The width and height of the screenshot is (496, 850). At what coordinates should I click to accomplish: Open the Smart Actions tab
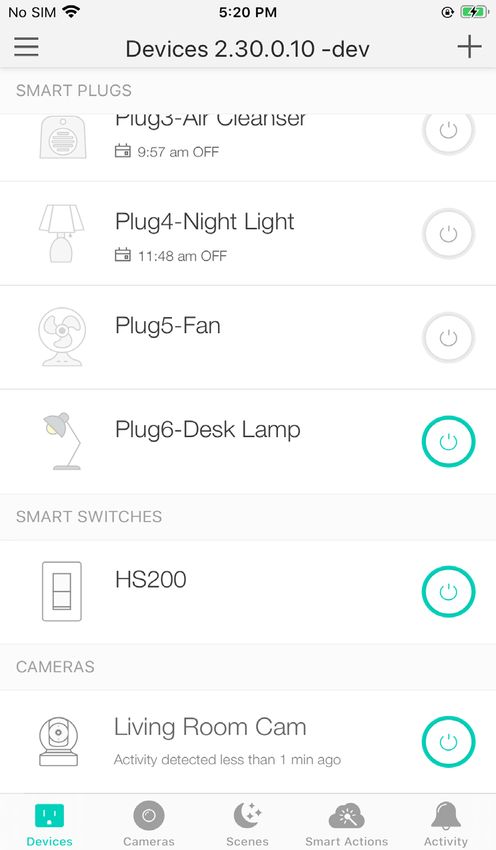coord(346,824)
